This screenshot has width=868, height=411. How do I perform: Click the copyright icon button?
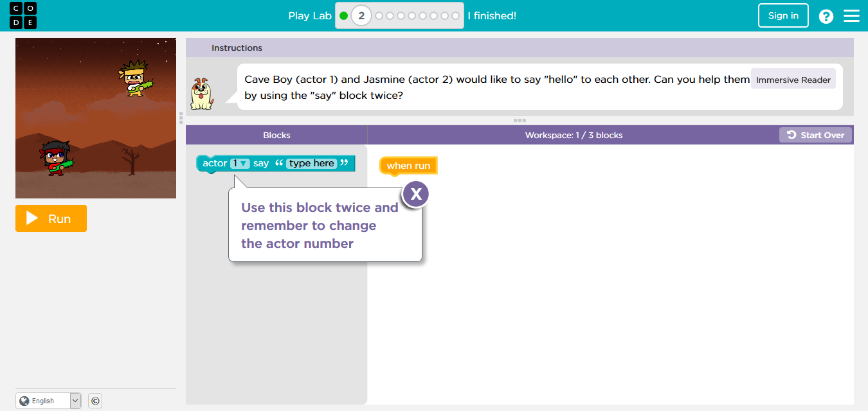pyautogui.click(x=95, y=401)
